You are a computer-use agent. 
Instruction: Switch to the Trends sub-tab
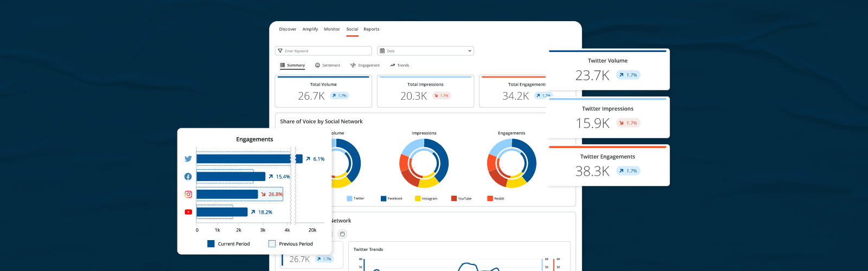point(400,65)
